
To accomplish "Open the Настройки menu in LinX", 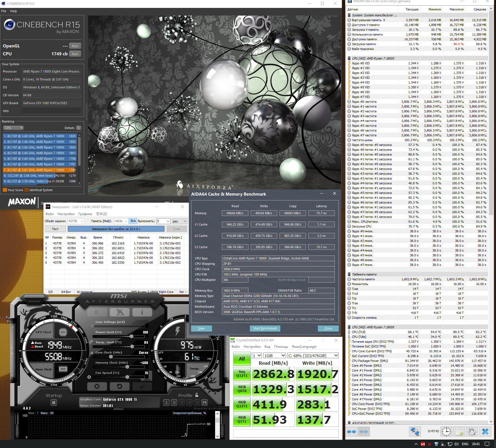I will [x=66, y=214].
